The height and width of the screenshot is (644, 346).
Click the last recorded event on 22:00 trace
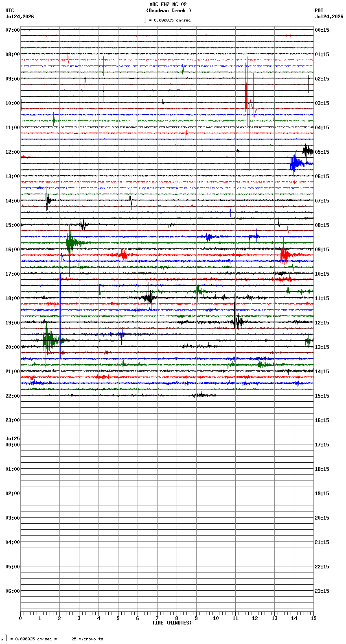(x=201, y=395)
